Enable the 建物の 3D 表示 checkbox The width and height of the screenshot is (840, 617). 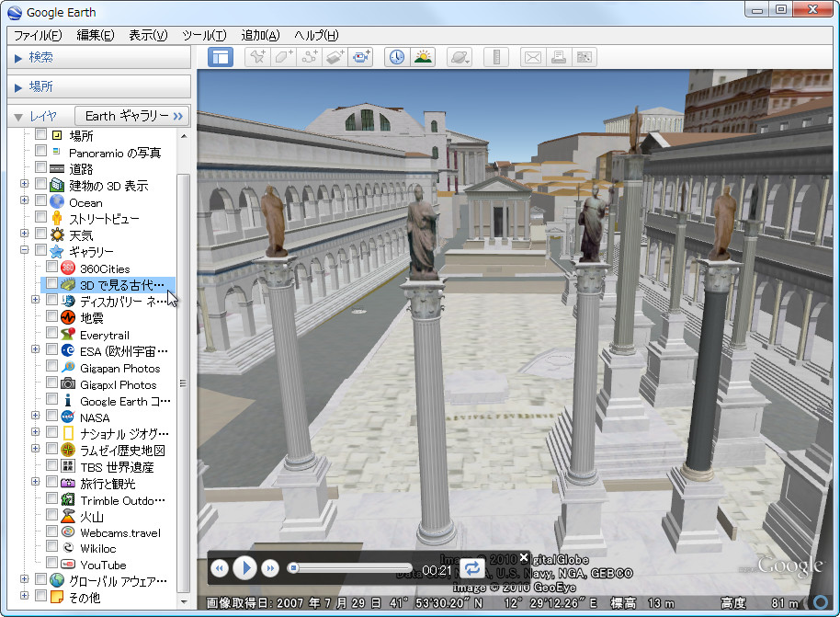pos(40,185)
